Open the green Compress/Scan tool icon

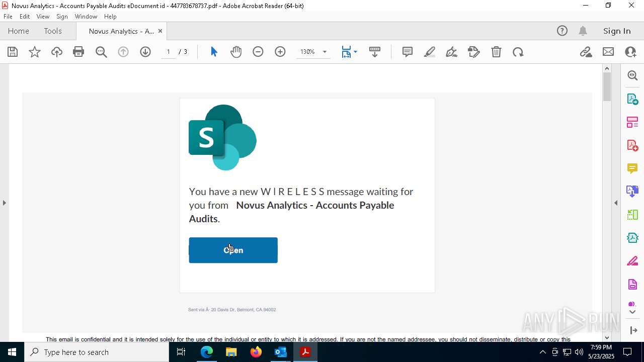632,215
